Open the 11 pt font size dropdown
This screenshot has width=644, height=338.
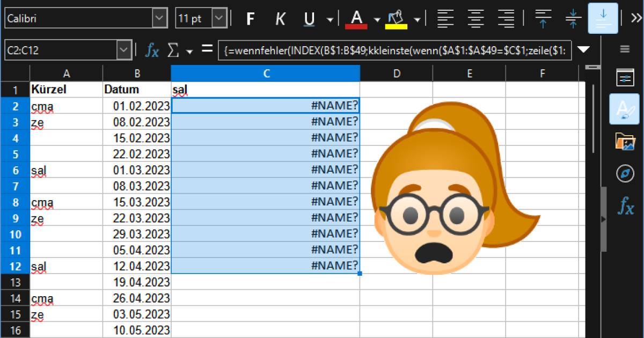(x=219, y=19)
